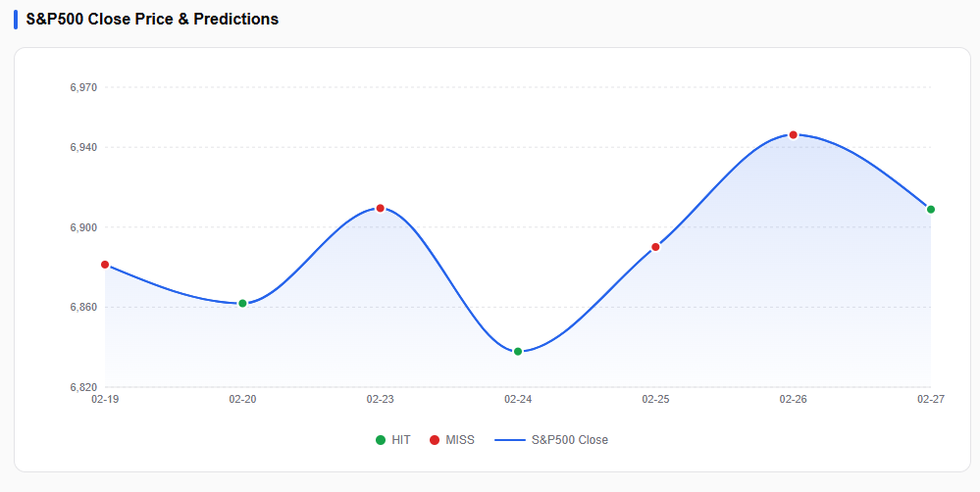Click the 02-27 x-axis label

click(x=931, y=399)
